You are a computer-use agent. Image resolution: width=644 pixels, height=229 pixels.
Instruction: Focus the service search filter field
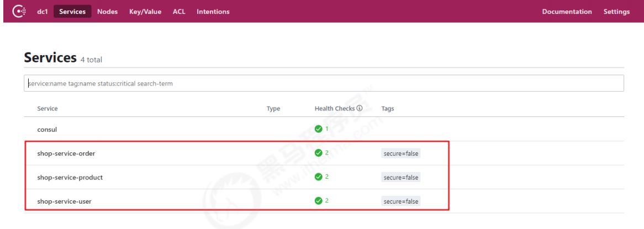point(324,83)
